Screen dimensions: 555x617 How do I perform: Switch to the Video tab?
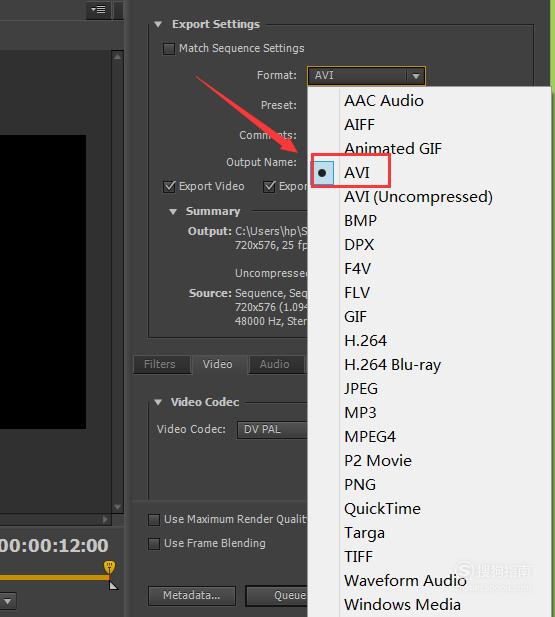[219, 364]
